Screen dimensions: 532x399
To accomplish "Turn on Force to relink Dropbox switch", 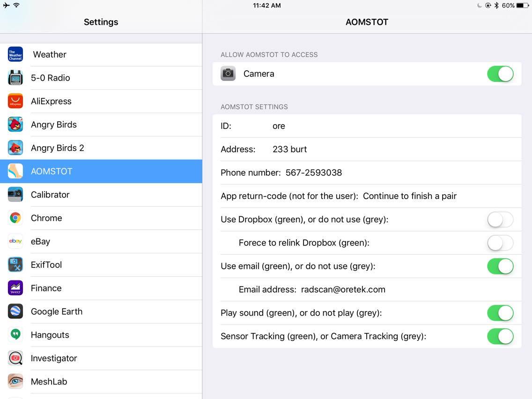I will pos(500,243).
